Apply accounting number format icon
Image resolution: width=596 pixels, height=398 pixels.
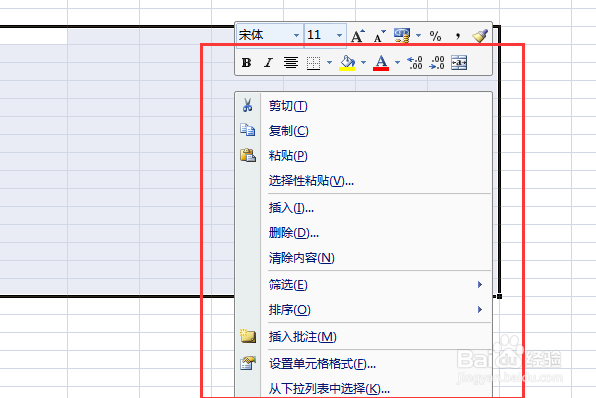[x=402, y=36]
